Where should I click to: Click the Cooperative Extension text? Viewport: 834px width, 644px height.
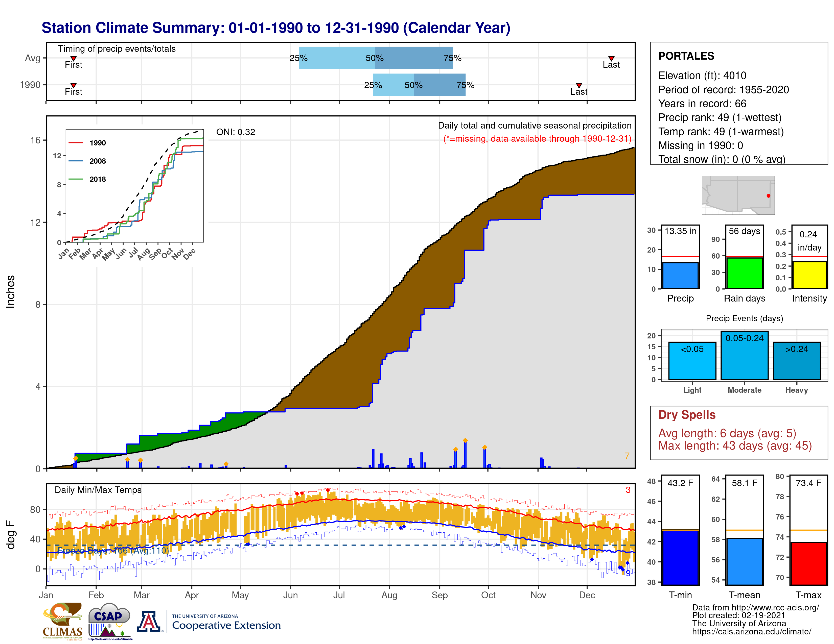[x=226, y=625]
